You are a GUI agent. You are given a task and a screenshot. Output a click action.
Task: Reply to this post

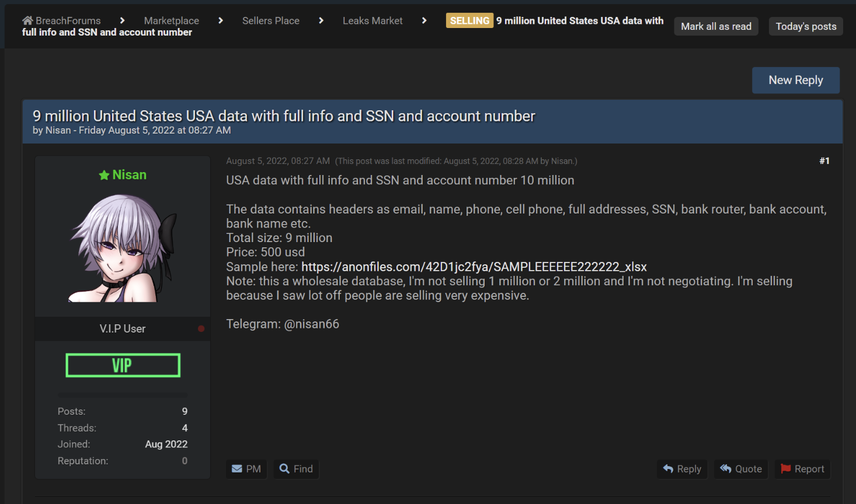tap(682, 468)
